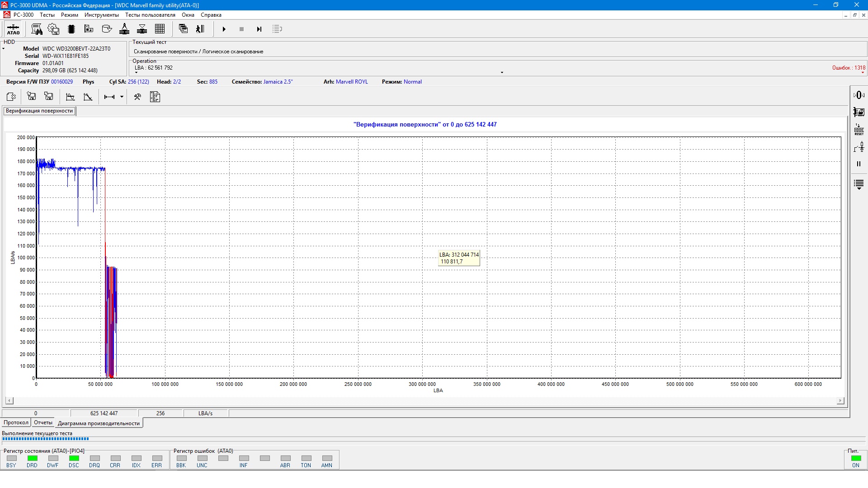Click the firmware version link 00160029

pos(62,82)
